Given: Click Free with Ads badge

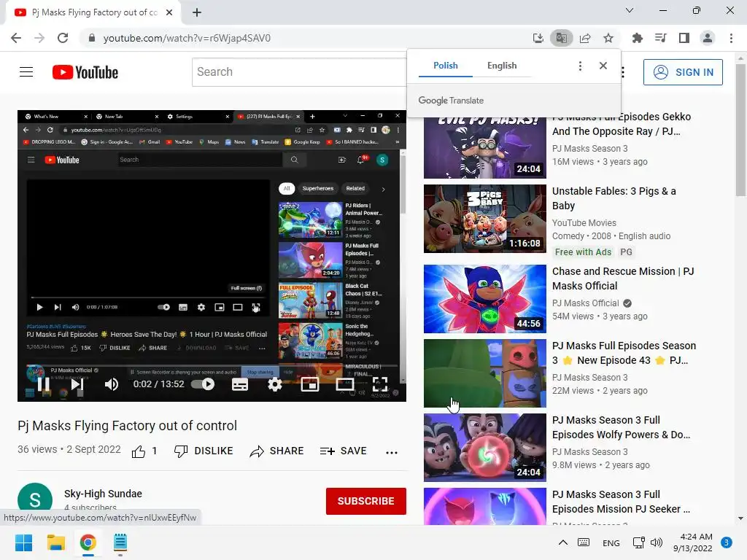Looking at the screenshot, I should pyautogui.click(x=583, y=252).
